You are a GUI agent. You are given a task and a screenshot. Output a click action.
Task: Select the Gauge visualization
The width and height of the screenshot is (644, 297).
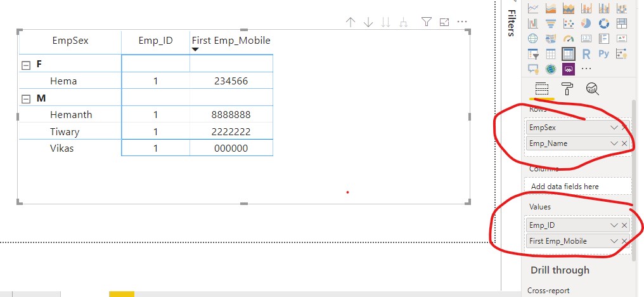pyautogui.click(x=569, y=39)
